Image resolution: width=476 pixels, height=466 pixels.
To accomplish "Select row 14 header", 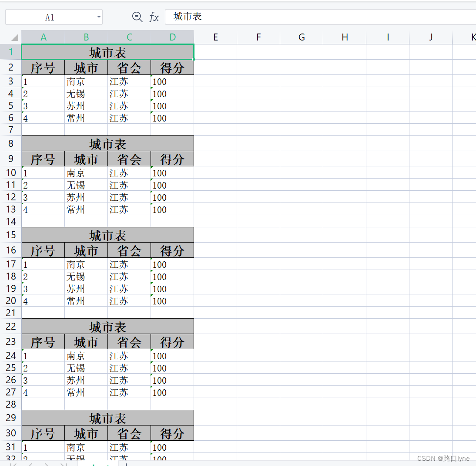I will pyautogui.click(x=10, y=221).
